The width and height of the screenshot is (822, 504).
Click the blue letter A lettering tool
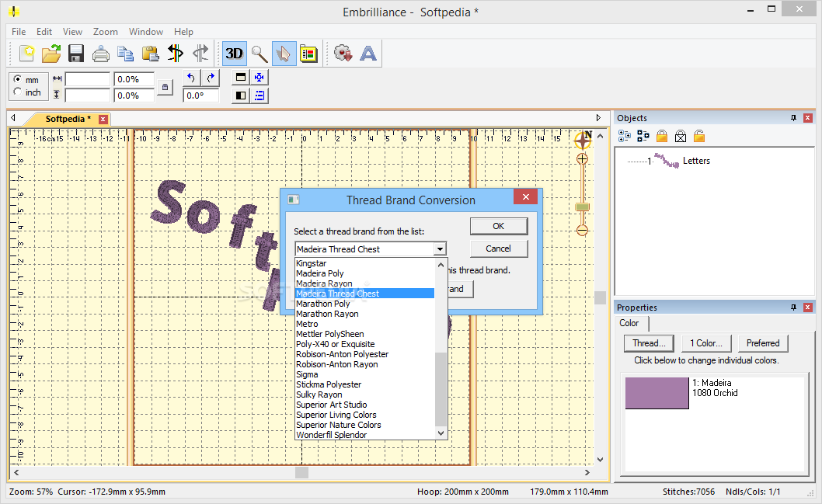[368, 54]
